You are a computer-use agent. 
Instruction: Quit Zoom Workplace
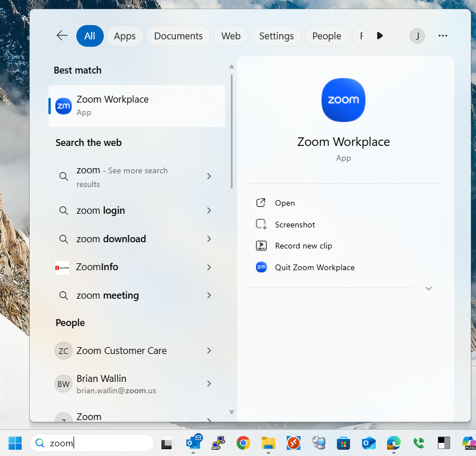314,267
